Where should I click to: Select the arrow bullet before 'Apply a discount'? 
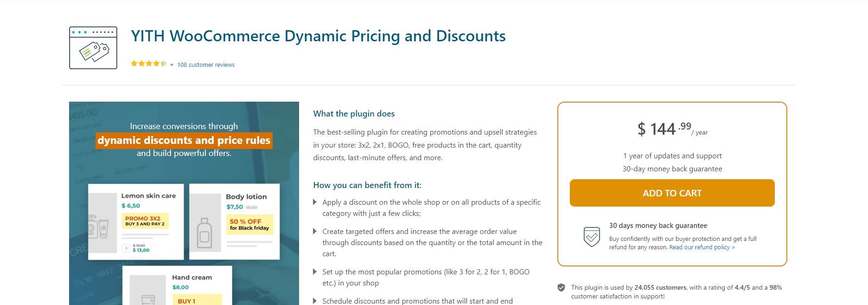point(315,202)
